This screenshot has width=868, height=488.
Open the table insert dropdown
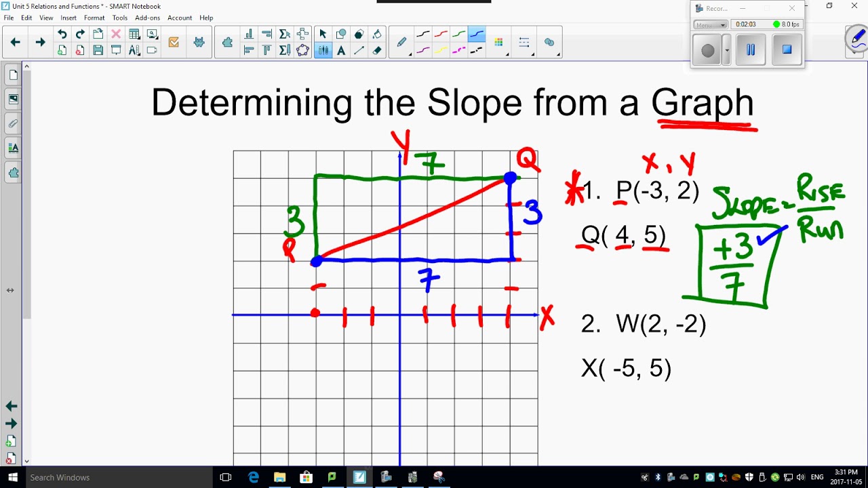pos(134,34)
